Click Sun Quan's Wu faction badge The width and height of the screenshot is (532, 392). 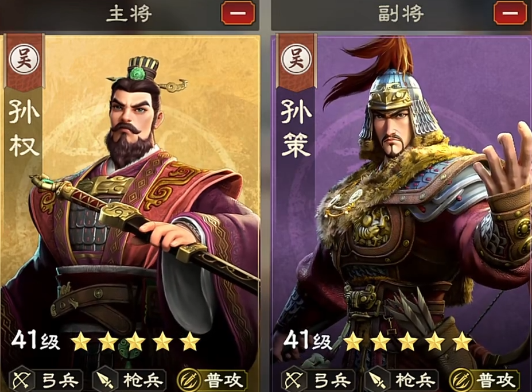click(x=24, y=59)
